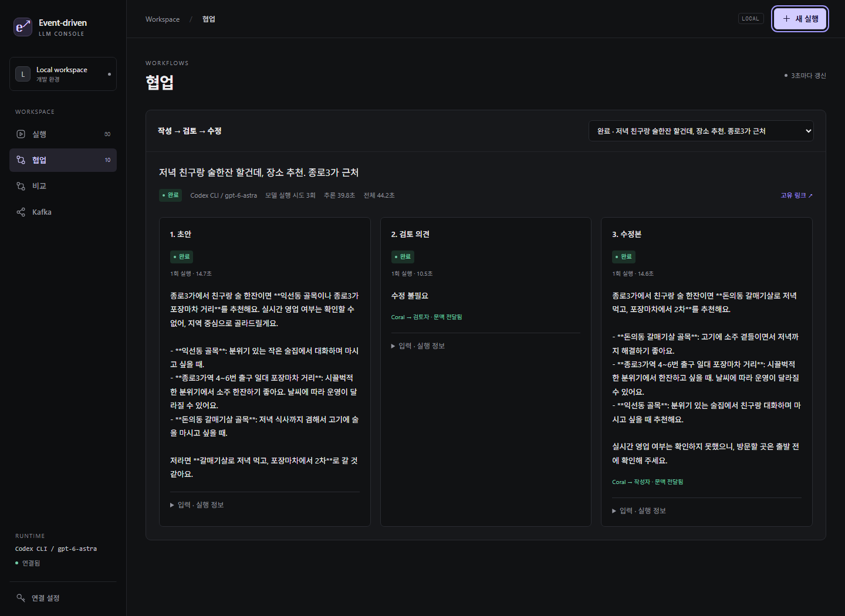
Task: Click the '추론 39.8초' text
Action: pyautogui.click(x=339, y=195)
